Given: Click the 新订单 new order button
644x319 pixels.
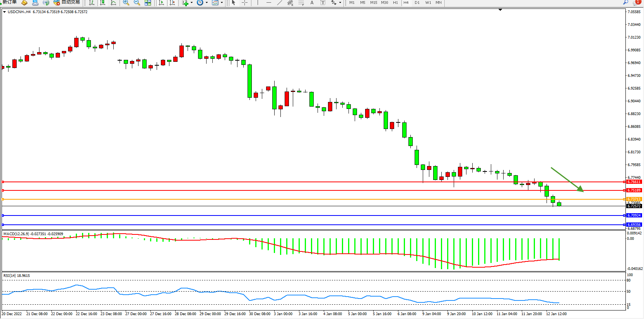Looking at the screenshot, I should [x=9, y=2].
